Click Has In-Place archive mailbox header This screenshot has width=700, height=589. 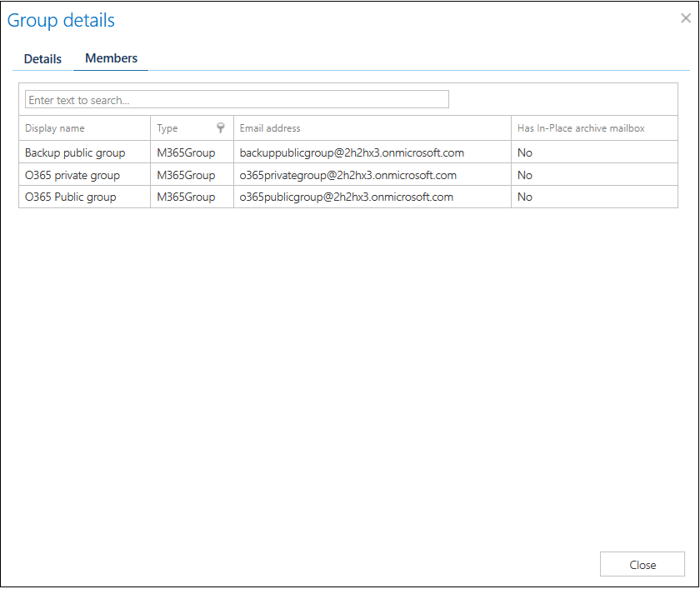(x=580, y=128)
